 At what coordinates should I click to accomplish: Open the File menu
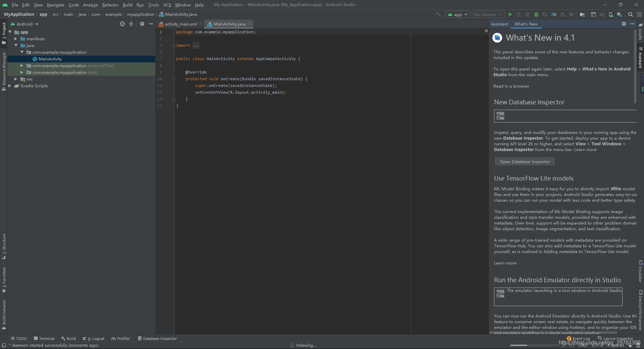tap(15, 5)
